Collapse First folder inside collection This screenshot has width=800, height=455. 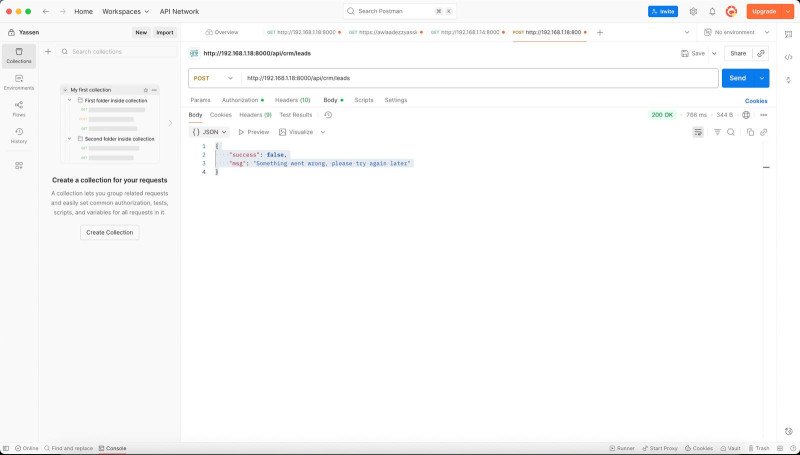coord(70,101)
